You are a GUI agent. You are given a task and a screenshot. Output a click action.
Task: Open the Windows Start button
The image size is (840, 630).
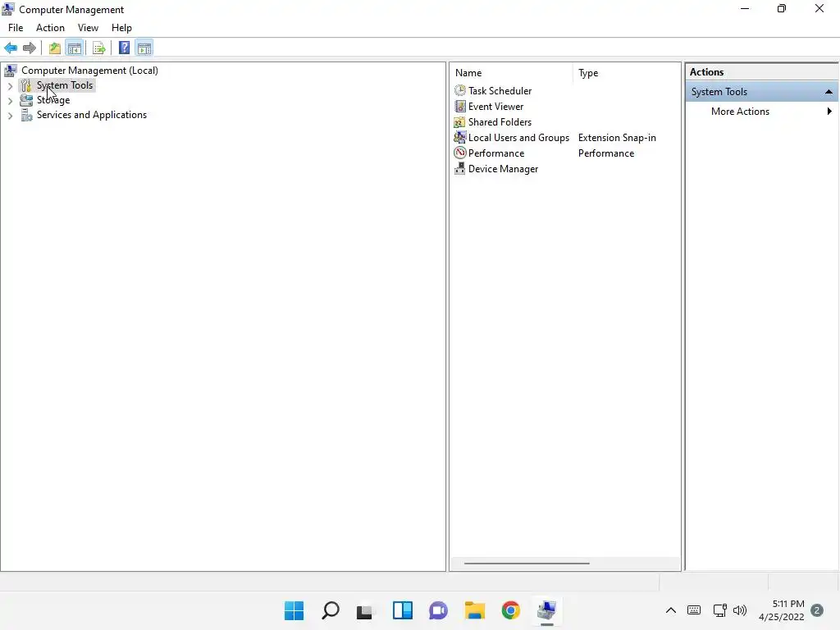(x=294, y=610)
